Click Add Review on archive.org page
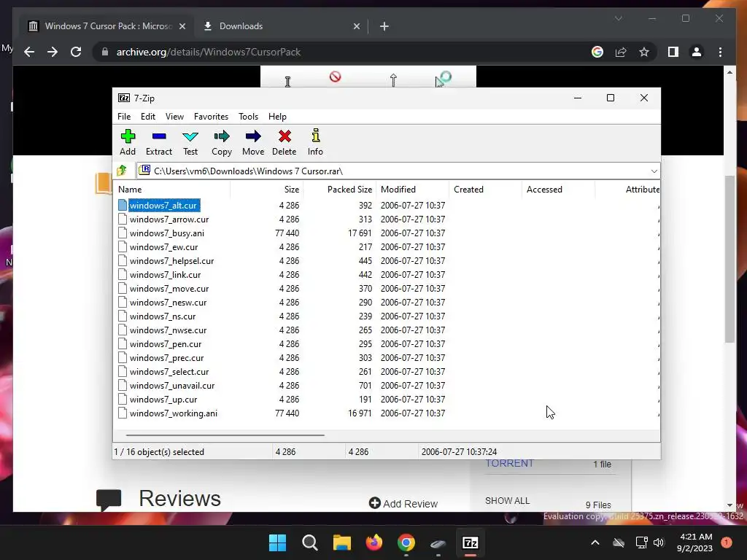Viewport: 747px width, 560px height. pos(403,503)
